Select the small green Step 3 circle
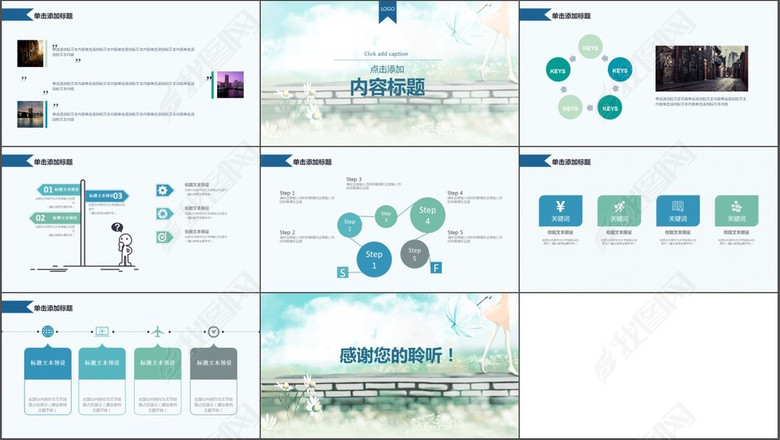 [386, 216]
